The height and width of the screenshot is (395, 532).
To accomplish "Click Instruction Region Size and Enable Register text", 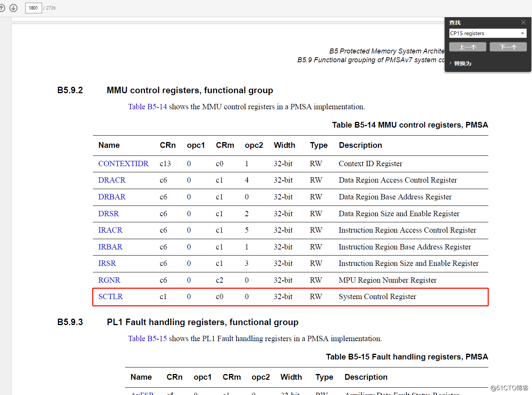I will [408, 263].
